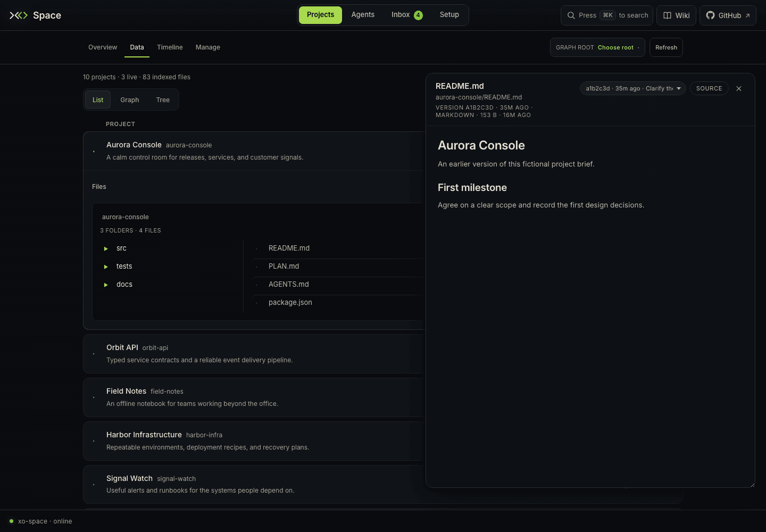Open the Timeline sub-tab
Viewport: 766px width, 532px height.
pyautogui.click(x=170, y=47)
